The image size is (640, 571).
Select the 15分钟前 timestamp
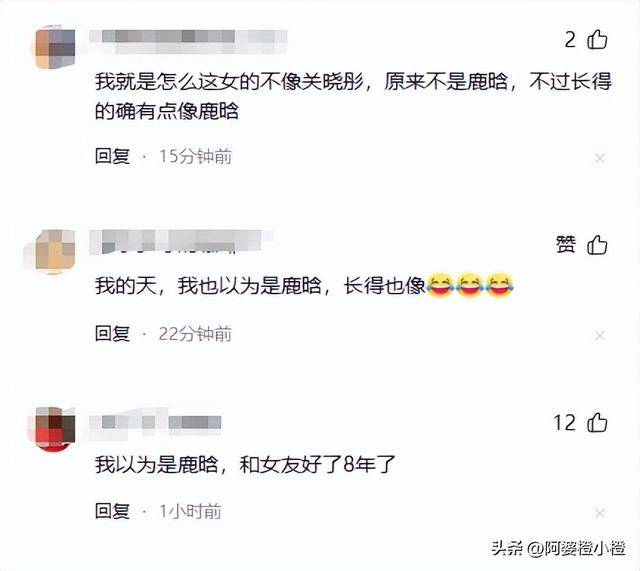pos(195,156)
